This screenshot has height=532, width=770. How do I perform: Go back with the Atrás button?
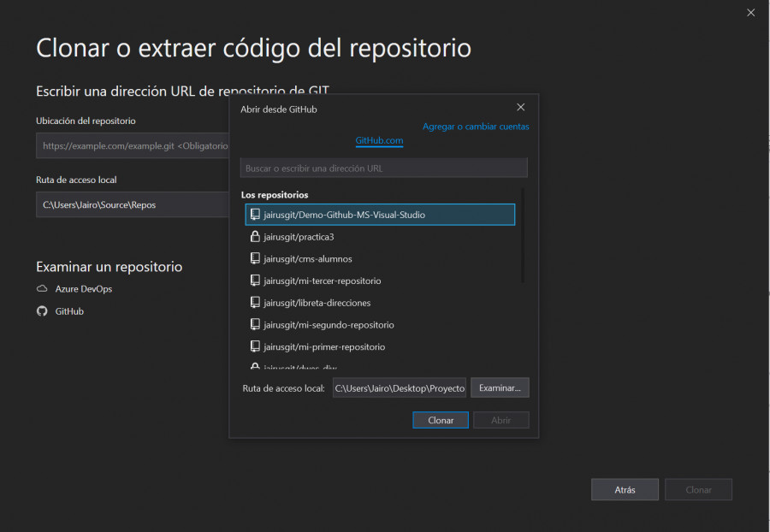pos(625,489)
